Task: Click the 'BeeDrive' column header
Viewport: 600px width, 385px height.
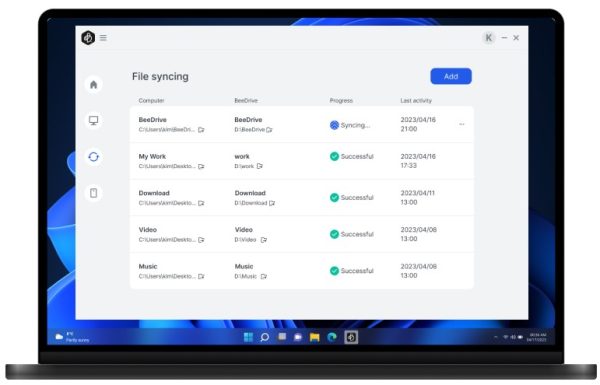Action: click(x=246, y=101)
